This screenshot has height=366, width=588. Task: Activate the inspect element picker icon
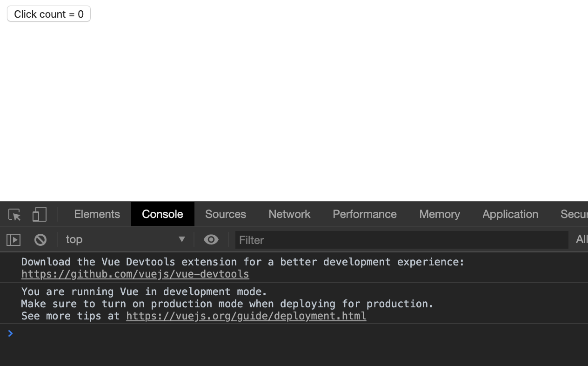pos(14,215)
